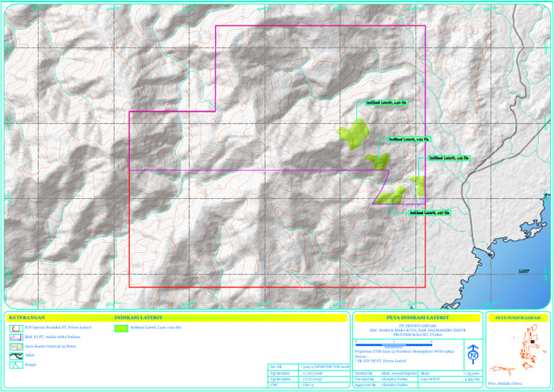Click the rightmost Indikasi Laterit callout label
554x392 pixels.
point(449,158)
